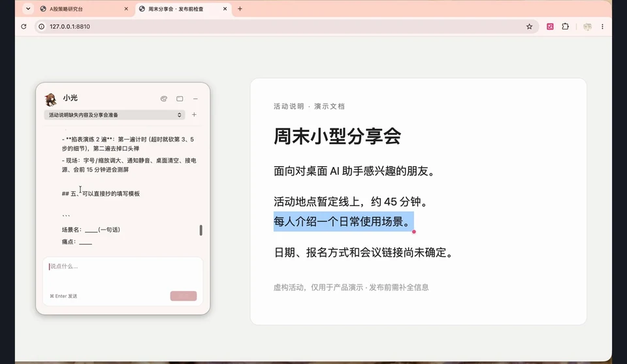The height and width of the screenshot is (364, 627).
Task: Minimize the 小光 assistant panel
Action: (x=195, y=99)
